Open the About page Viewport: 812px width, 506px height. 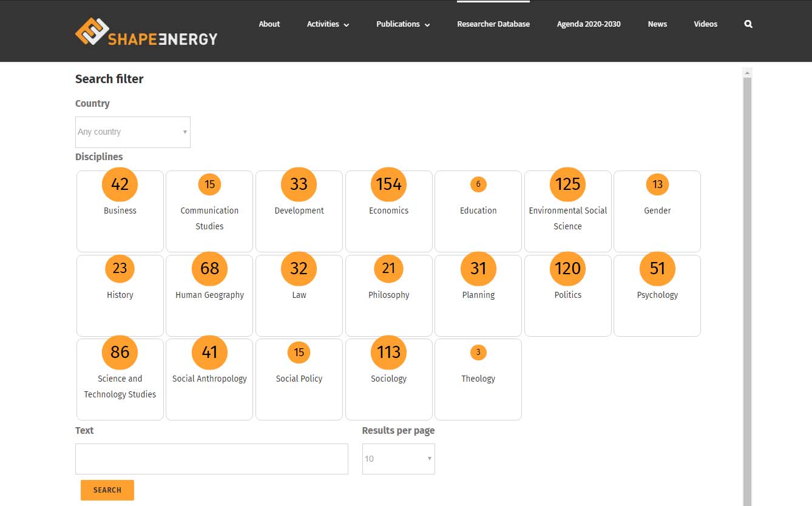(x=269, y=24)
